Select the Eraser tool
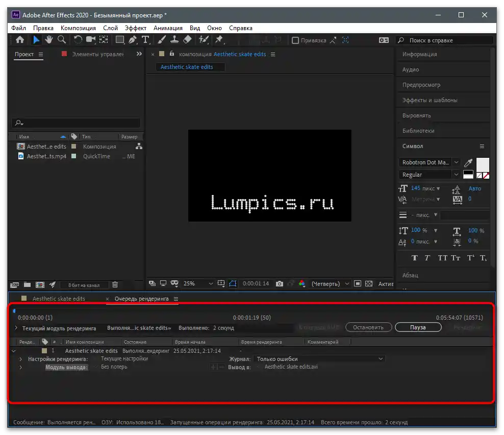The height and width of the screenshot is (435, 504). 187,40
